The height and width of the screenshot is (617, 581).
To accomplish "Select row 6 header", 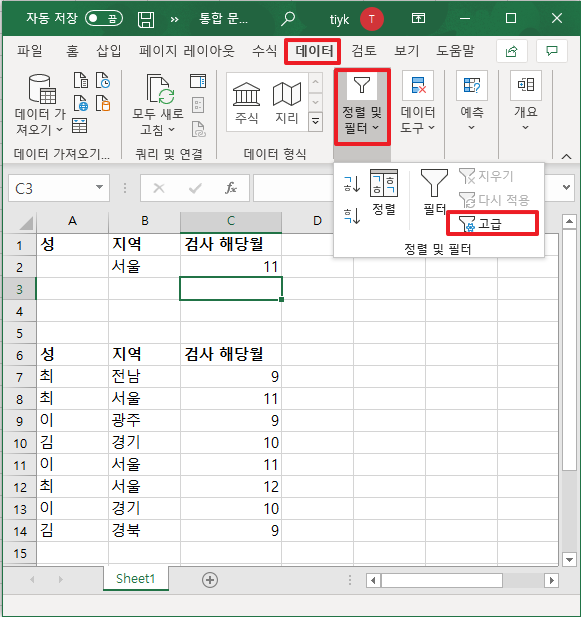I will 20,355.
